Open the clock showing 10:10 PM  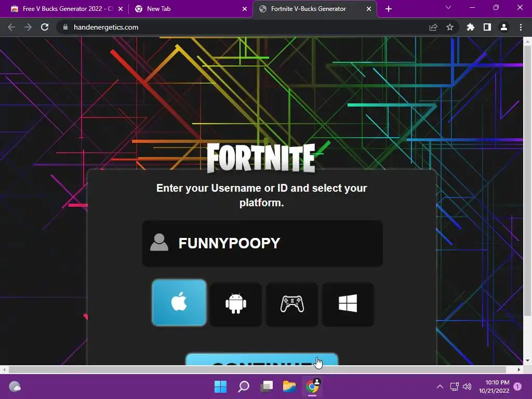[x=494, y=387]
